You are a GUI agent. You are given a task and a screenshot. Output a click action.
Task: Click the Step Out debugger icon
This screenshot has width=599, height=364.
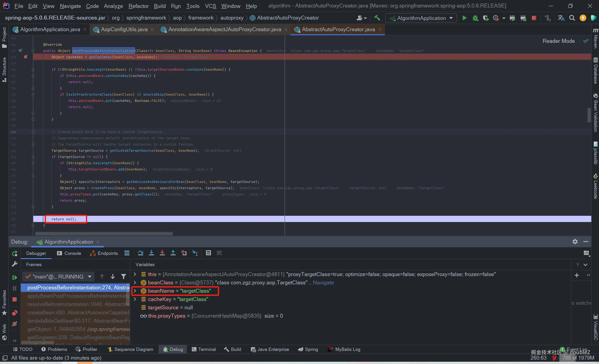tap(173, 253)
